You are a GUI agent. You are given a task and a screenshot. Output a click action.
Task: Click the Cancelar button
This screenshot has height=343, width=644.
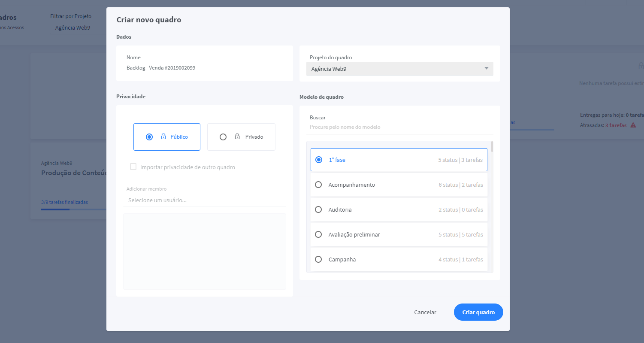425,312
